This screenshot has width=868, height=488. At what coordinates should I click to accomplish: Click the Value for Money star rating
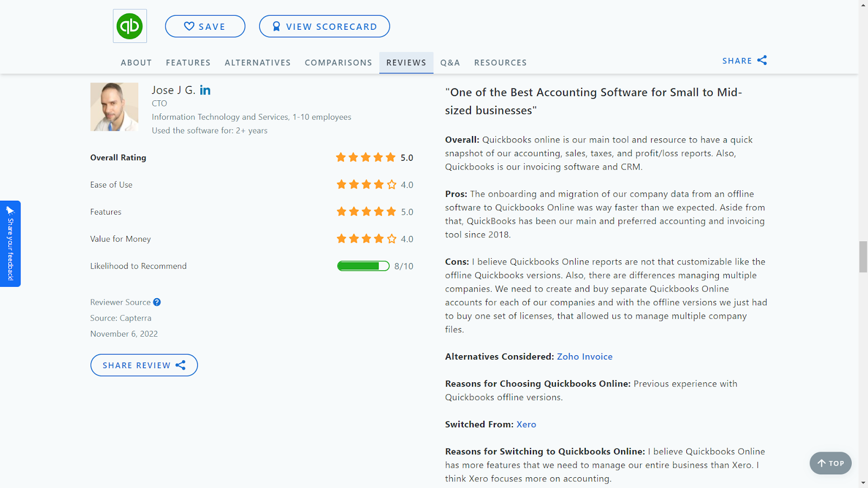[366, 239]
